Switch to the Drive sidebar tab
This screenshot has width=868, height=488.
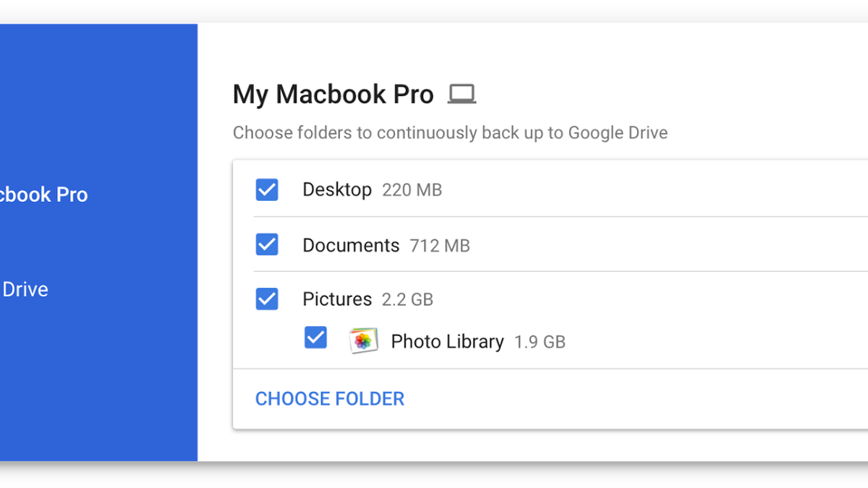[25, 289]
